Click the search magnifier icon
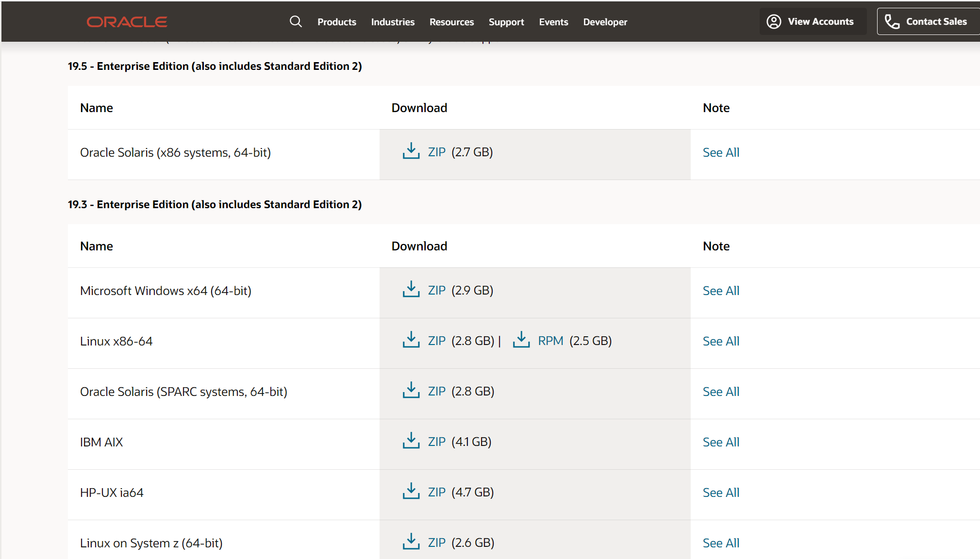Screen dimensions: 980x559 pyautogui.click(x=296, y=21)
